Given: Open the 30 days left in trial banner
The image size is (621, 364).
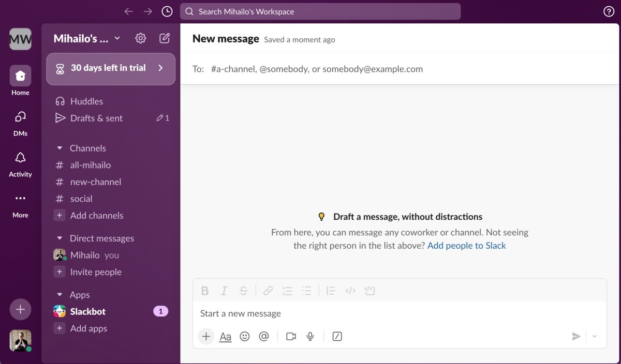Looking at the screenshot, I should [111, 68].
